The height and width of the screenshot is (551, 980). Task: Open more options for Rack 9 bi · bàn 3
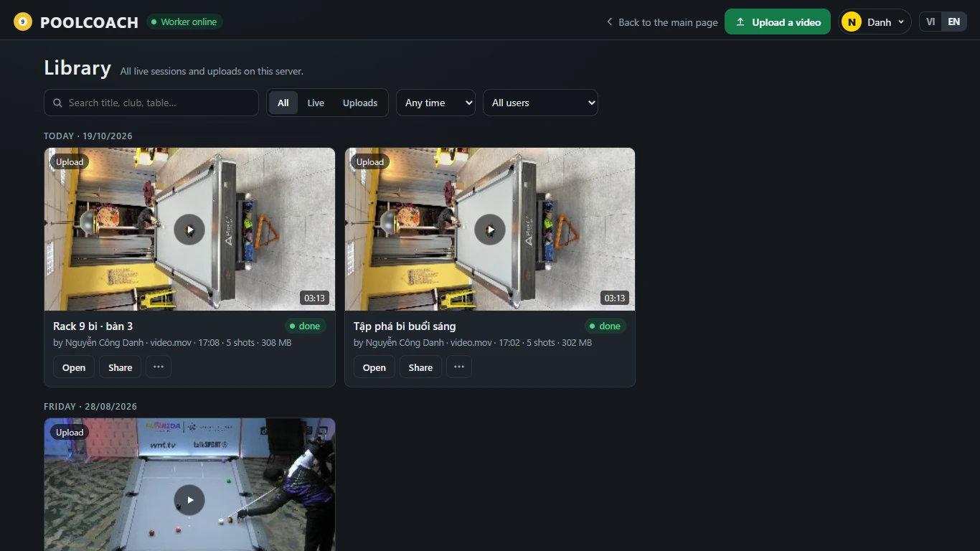(x=159, y=367)
